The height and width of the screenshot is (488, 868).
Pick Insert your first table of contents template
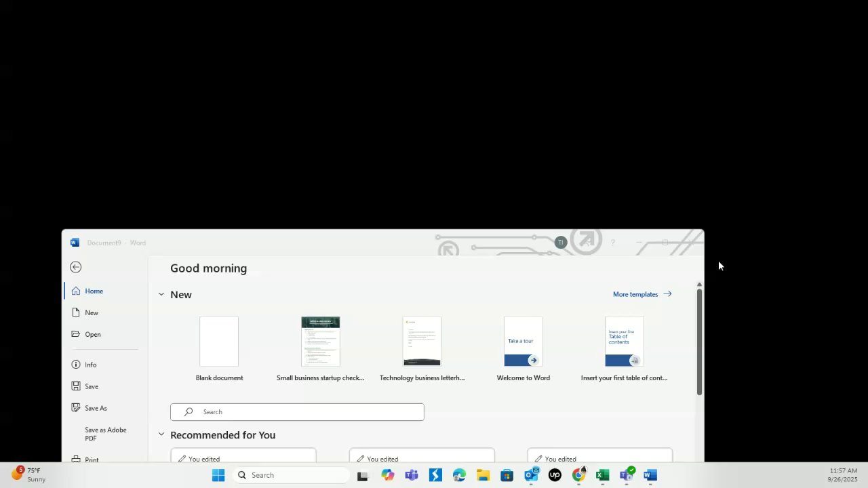625,349
